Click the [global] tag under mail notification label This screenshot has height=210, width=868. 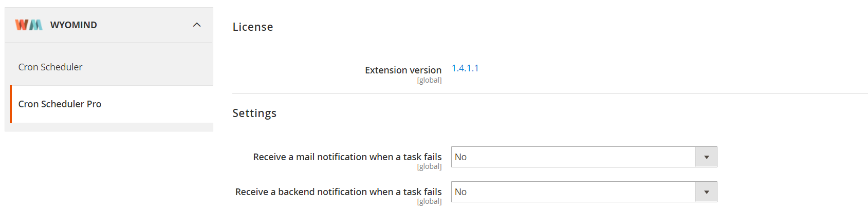[430, 167]
